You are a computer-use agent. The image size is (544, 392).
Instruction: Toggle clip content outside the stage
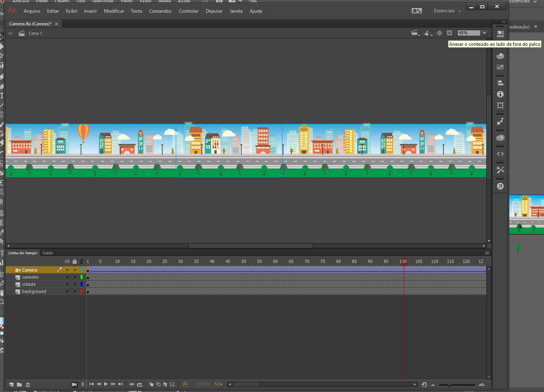coord(450,33)
